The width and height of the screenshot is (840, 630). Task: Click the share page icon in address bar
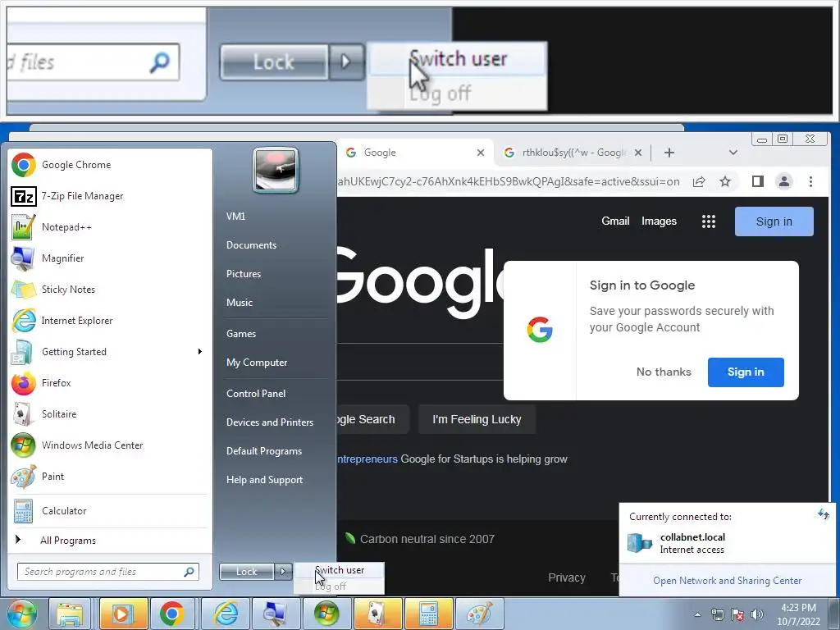tap(699, 181)
